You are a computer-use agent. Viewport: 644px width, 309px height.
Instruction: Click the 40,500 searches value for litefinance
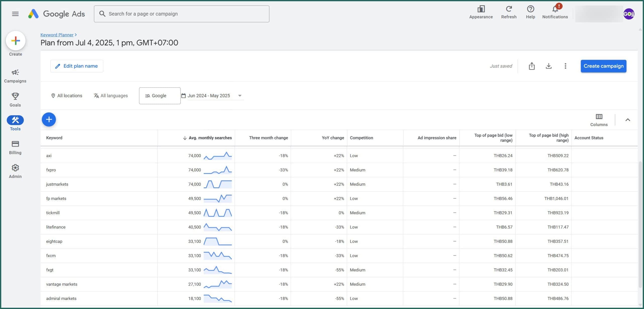pos(194,227)
